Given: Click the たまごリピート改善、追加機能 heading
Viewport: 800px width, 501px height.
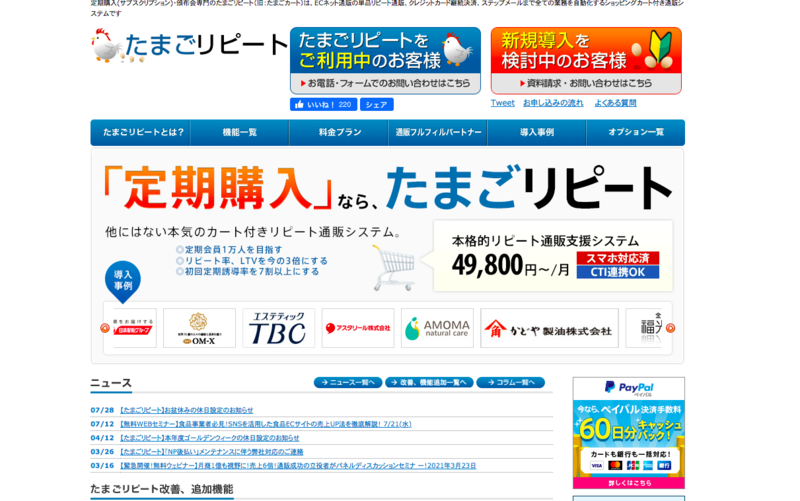Looking at the screenshot, I should click(x=162, y=489).
